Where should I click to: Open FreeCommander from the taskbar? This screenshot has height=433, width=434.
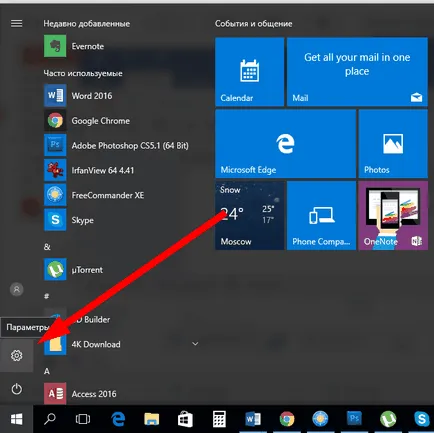(320, 419)
